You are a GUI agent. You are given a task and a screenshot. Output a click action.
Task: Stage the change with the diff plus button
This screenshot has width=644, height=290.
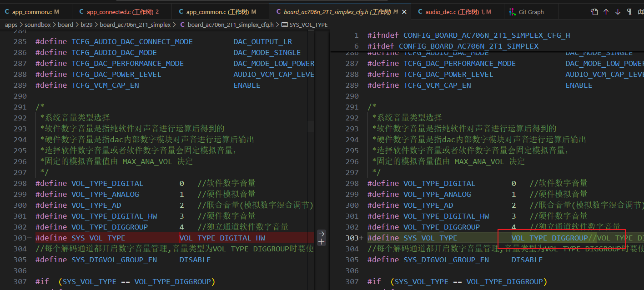(x=321, y=242)
